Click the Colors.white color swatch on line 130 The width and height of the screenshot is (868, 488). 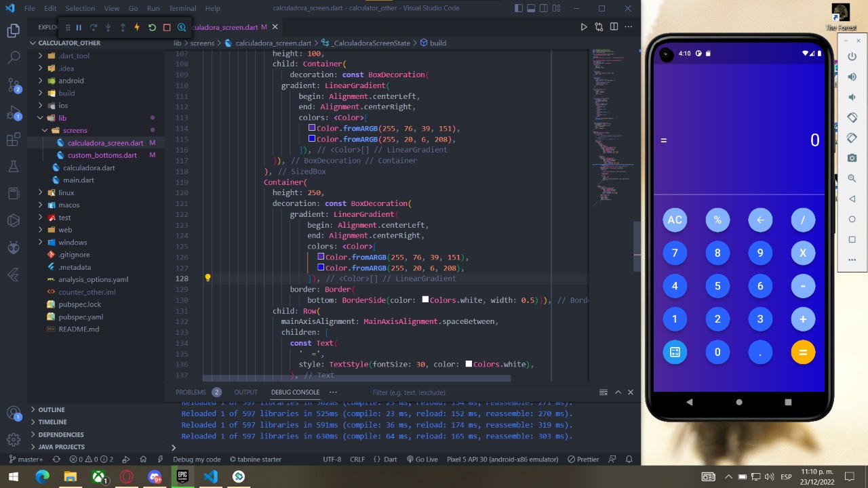pyautogui.click(x=425, y=300)
